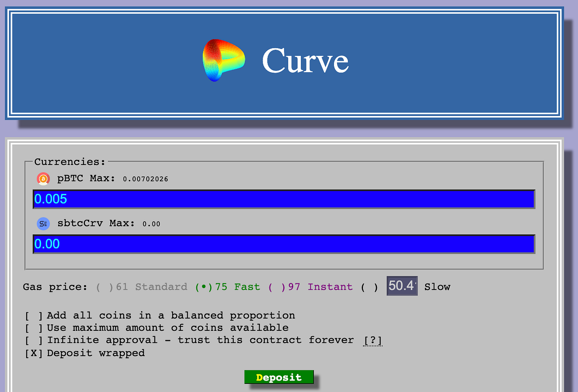
Task: Click pBTC Max value 0.00702026
Action: point(145,179)
